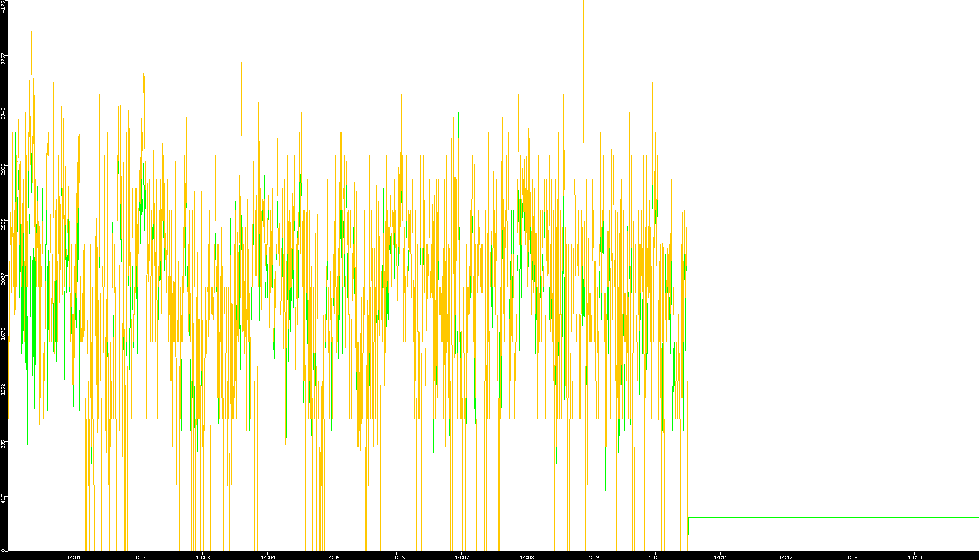979x560 pixels.
Task: Pick the 14:05 tick on time axis
Action: [332, 557]
